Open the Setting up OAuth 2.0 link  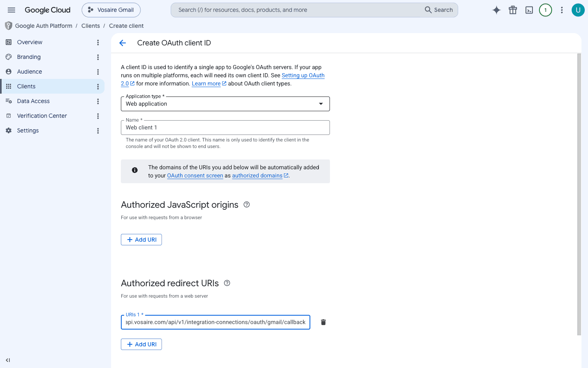(303, 75)
